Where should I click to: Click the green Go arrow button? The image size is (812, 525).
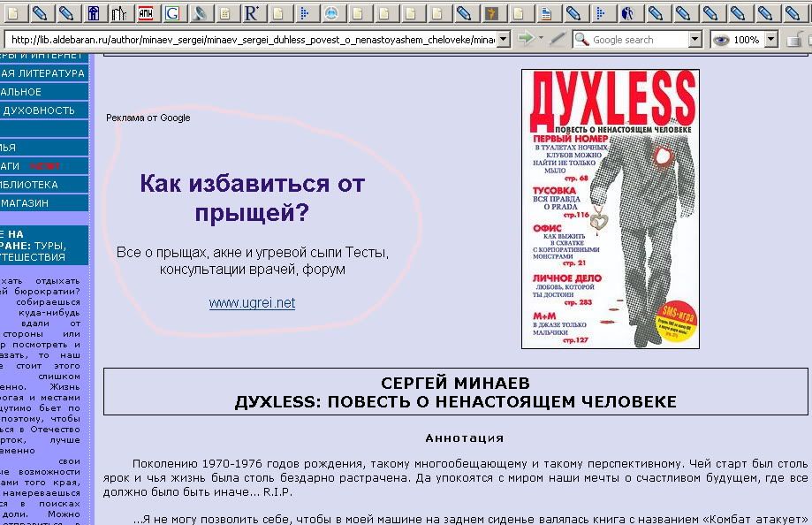tap(526, 39)
